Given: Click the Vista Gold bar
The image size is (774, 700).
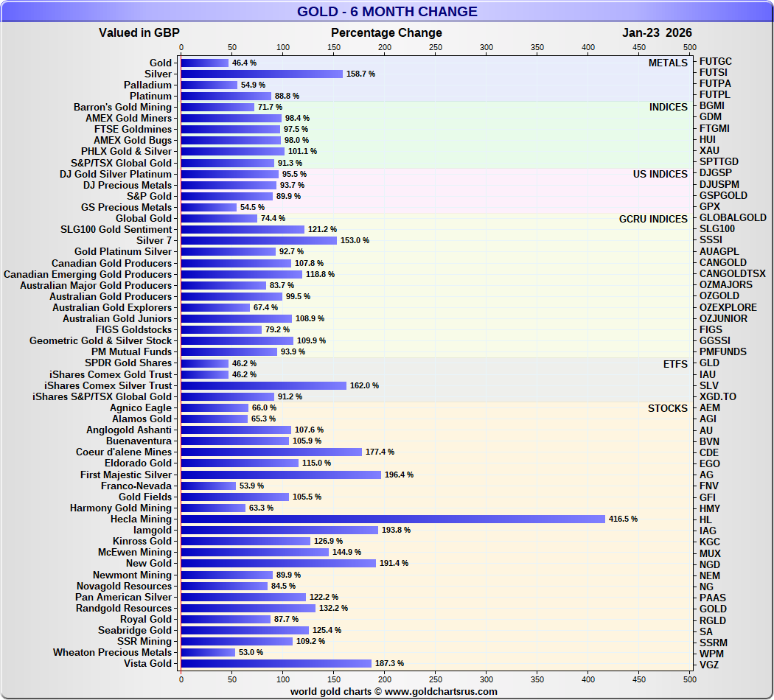Looking at the screenshot, I should 276,663.
